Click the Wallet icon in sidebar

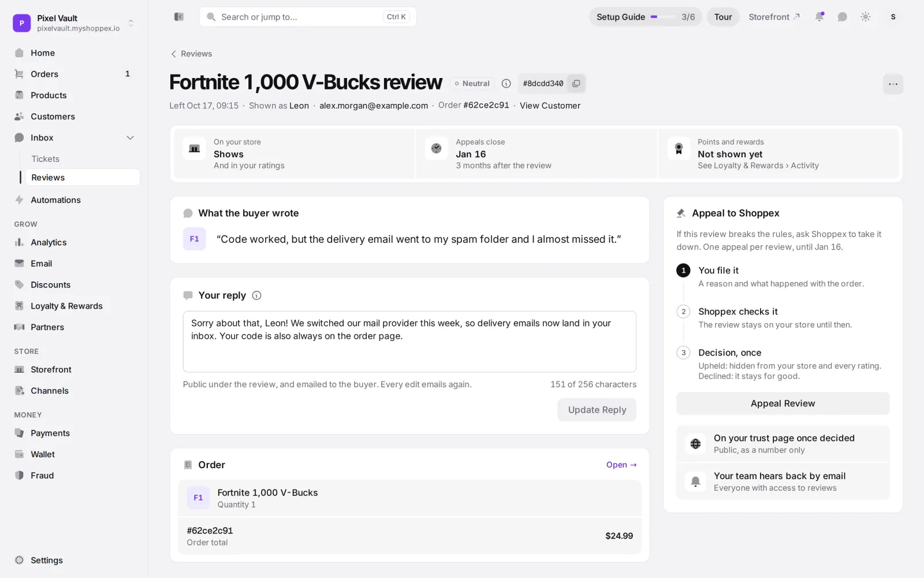[x=19, y=454]
